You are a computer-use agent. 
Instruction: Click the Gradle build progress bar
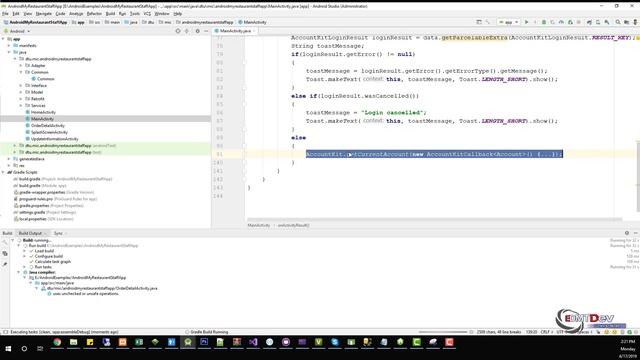442,332
